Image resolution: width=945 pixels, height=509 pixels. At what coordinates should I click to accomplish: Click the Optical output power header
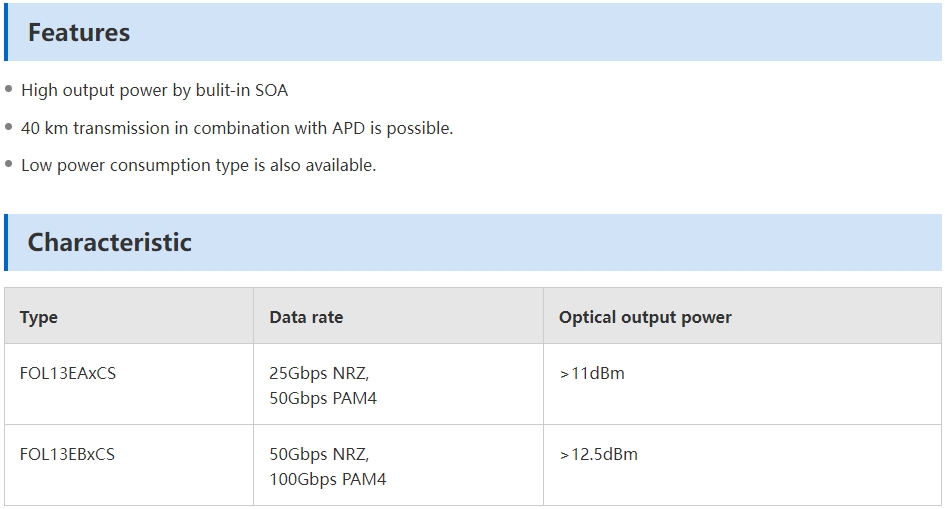(x=645, y=317)
